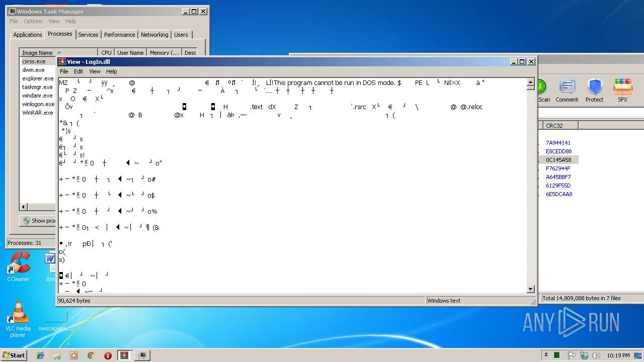Select windanr.exe in the process list
Screen dimensions: 644x362
[38, 96]
